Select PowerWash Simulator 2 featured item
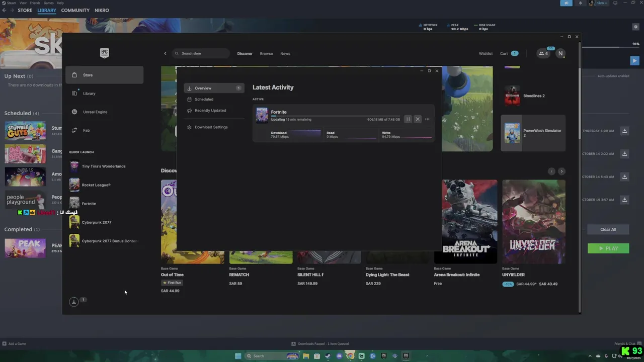The width and height of the screenshot is (644, 362). pos(533,133)
